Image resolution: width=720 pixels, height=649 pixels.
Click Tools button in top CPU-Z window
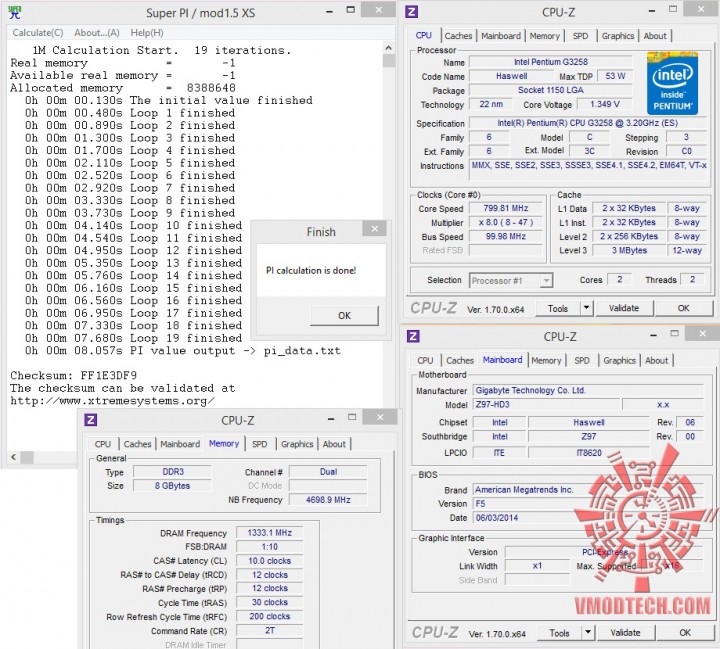click(558, 309)
